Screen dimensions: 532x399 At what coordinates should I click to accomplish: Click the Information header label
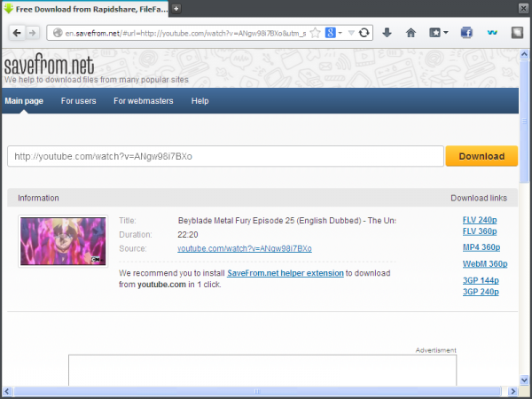click(x=38, y=198)
